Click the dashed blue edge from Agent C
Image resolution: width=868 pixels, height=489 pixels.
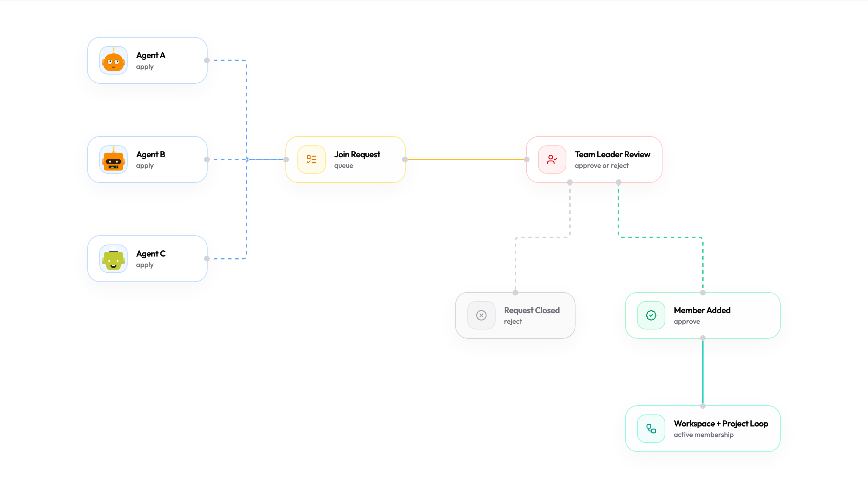click(x=229, y=259)
